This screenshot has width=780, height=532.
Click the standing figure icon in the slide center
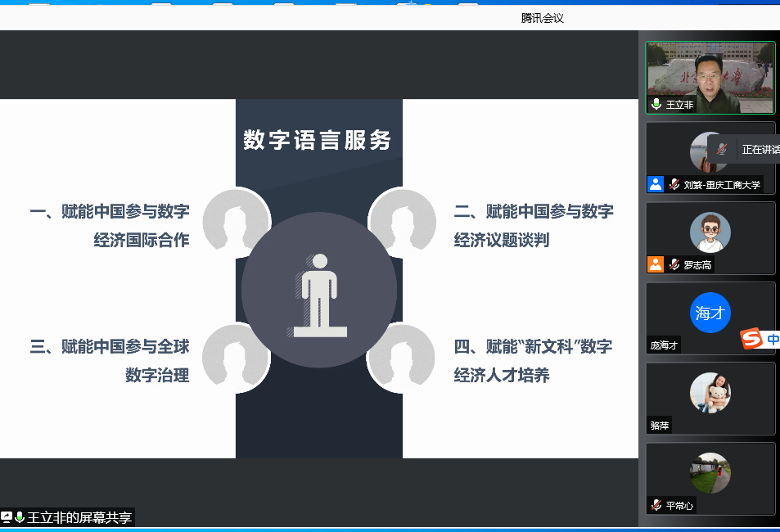pyautogui.click(x=319, y=293)
